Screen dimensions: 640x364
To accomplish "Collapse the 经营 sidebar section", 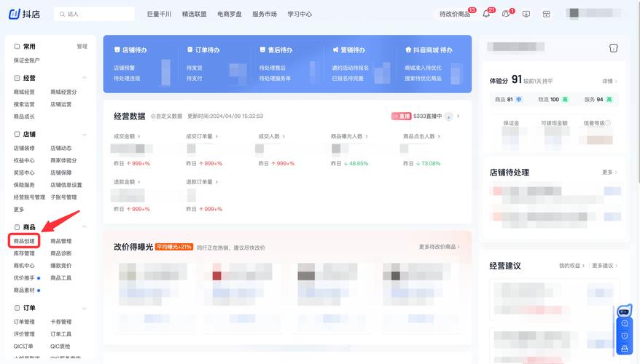I will tap(84, 78).
